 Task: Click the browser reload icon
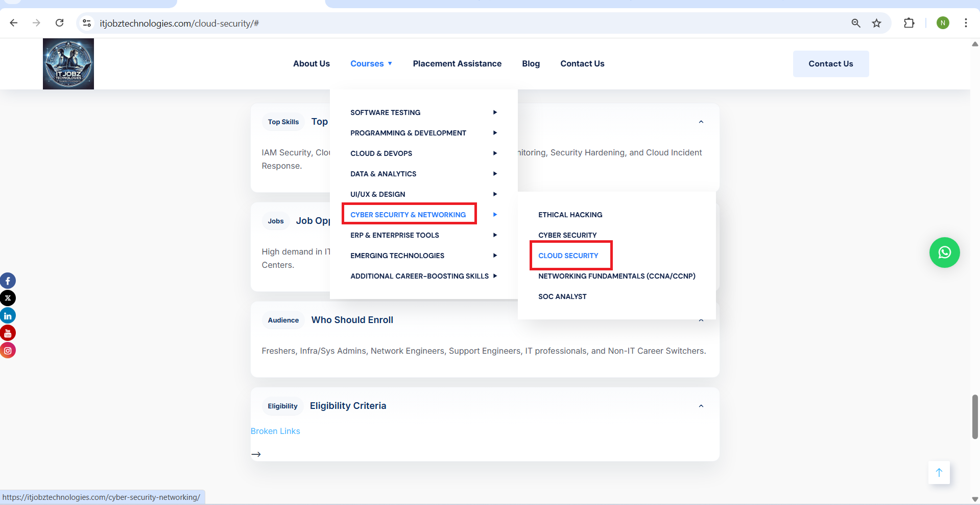tap(60, 23)
